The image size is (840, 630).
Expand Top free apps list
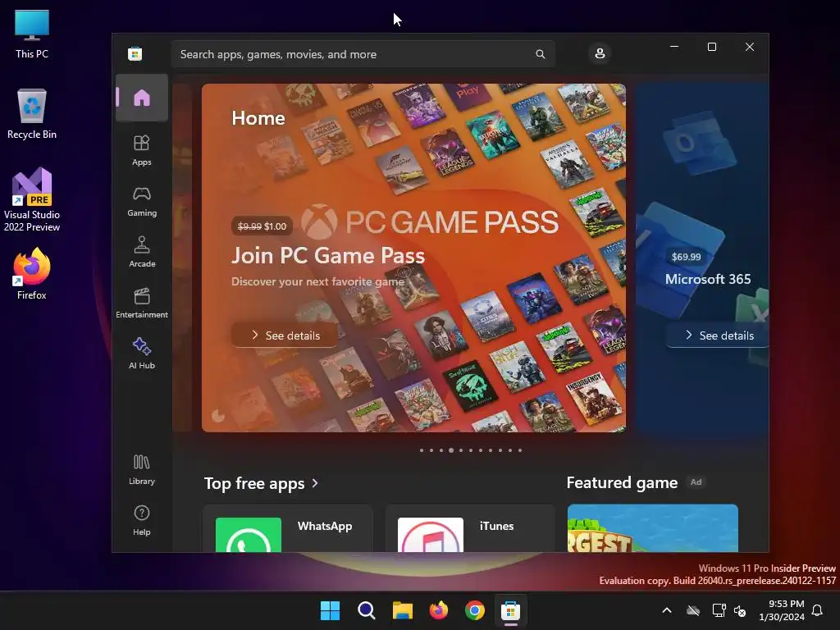(262, 484)
